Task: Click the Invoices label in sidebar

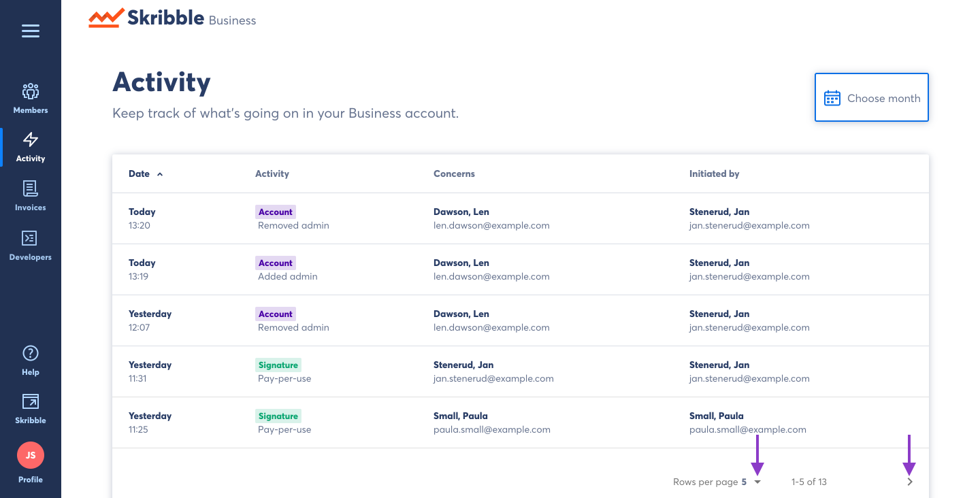Action: click(31, 207)
